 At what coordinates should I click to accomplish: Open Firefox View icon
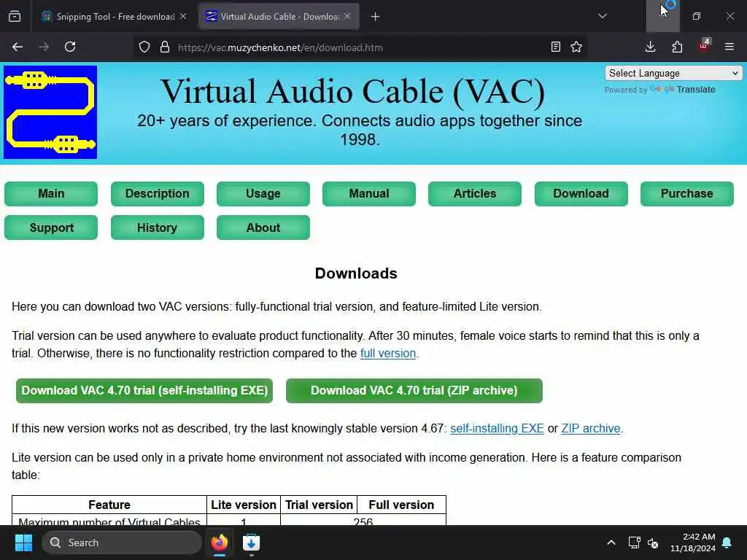[15, 17]
